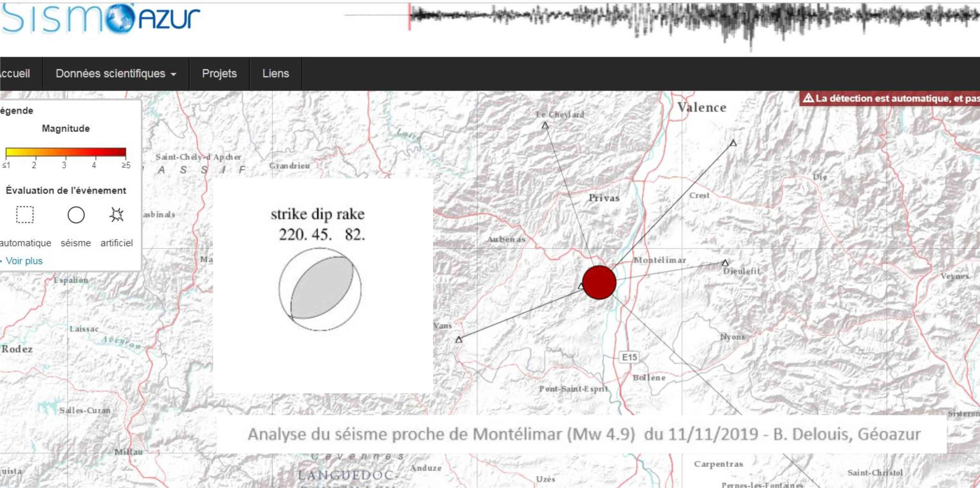Click the station triangle near Dieulefit
The width and height of the screenshot is (980, 488).
coord(725,263)
